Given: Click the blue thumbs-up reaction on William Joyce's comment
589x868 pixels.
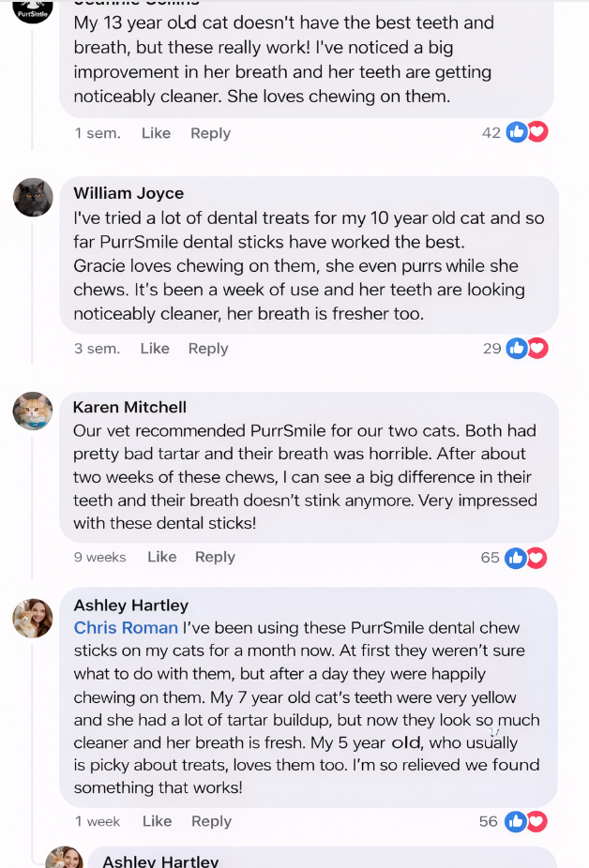Looking at the screenshot, I should click(515, 349).
